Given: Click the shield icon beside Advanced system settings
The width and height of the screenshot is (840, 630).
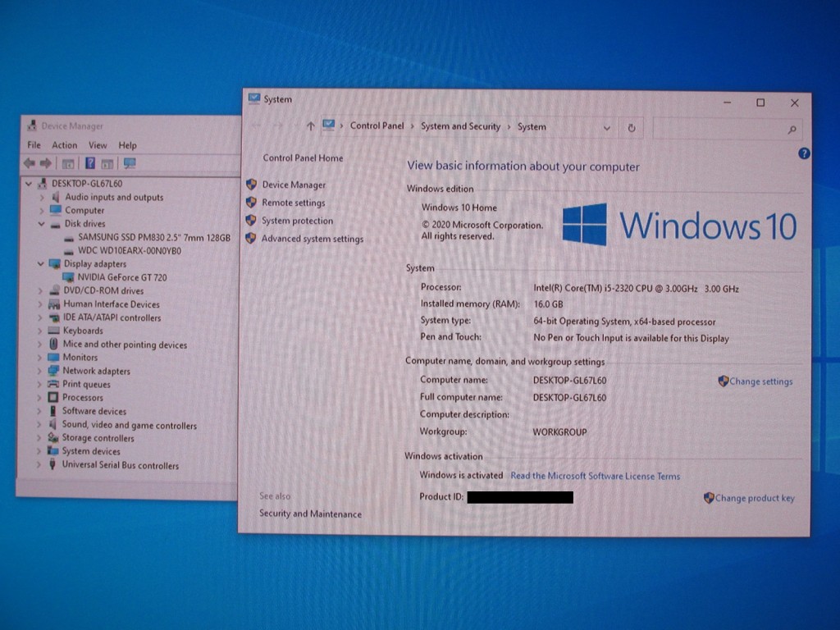Looking at the screenshot, I should (x=250, y=239).
